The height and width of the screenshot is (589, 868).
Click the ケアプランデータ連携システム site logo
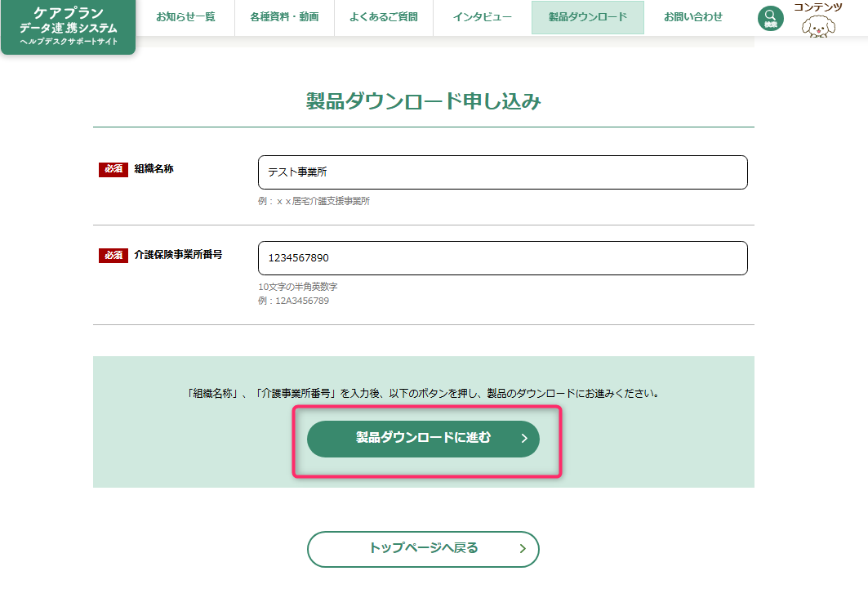pos(69,27)
